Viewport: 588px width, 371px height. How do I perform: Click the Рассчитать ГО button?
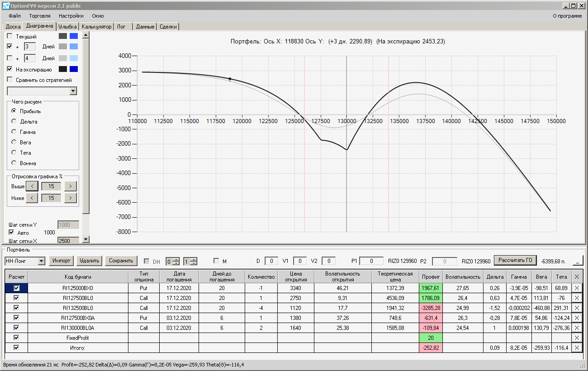tap(515, 260)
